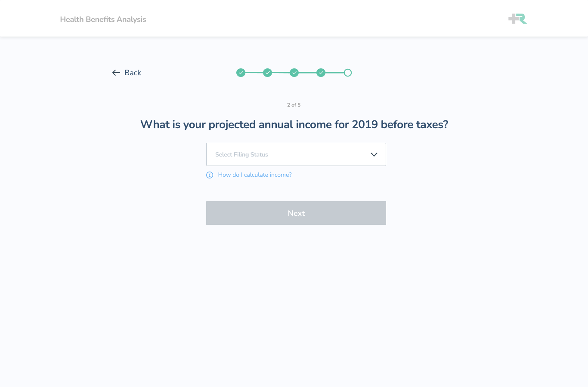The height and width of the screenshot is (387, 588).
Task: Click the info icon beside the income help link
Action: [x=210, y=175]
